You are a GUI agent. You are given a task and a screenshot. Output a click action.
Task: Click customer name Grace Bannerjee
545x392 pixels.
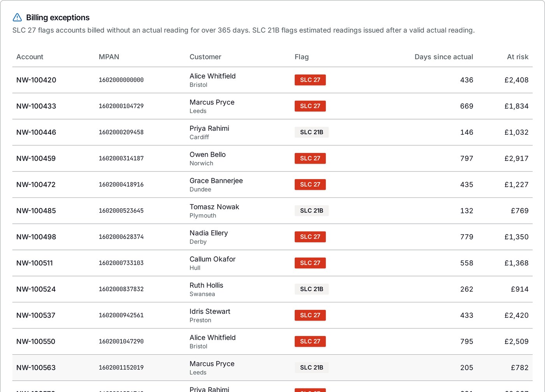pyautogui.click(x=216, y=181)
